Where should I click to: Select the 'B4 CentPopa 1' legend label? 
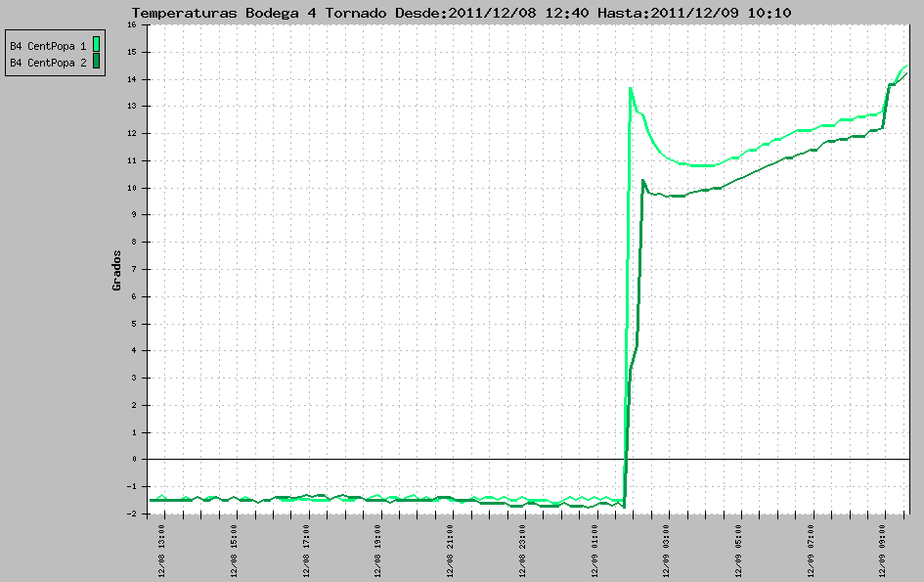tap(48, 46)
